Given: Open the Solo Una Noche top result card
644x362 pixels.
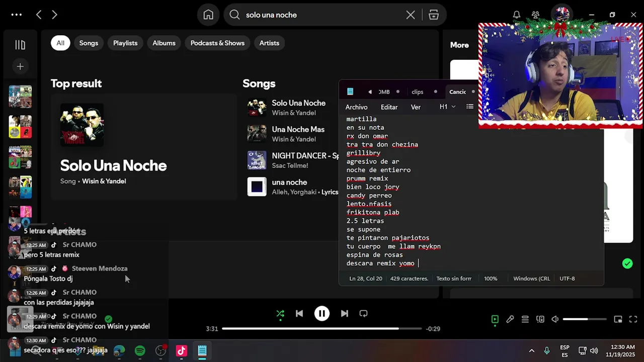Looking at the screenshot, I should (144, 147).
